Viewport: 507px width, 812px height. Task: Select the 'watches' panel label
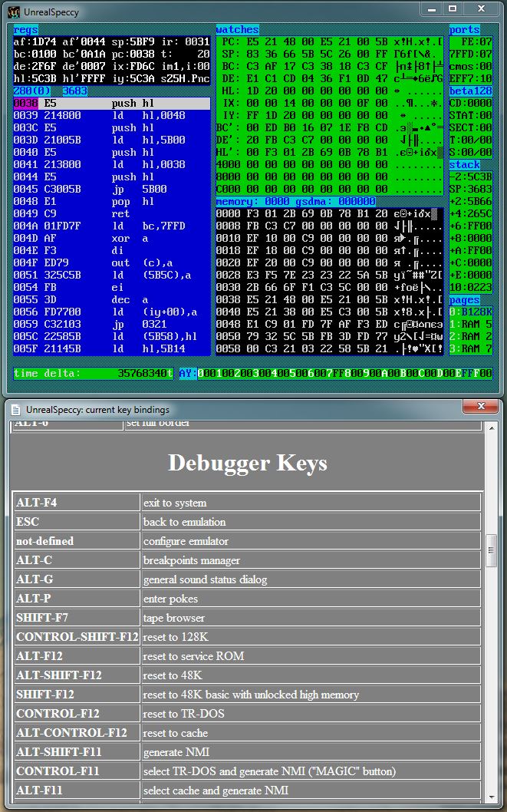(x=238, y=29)
